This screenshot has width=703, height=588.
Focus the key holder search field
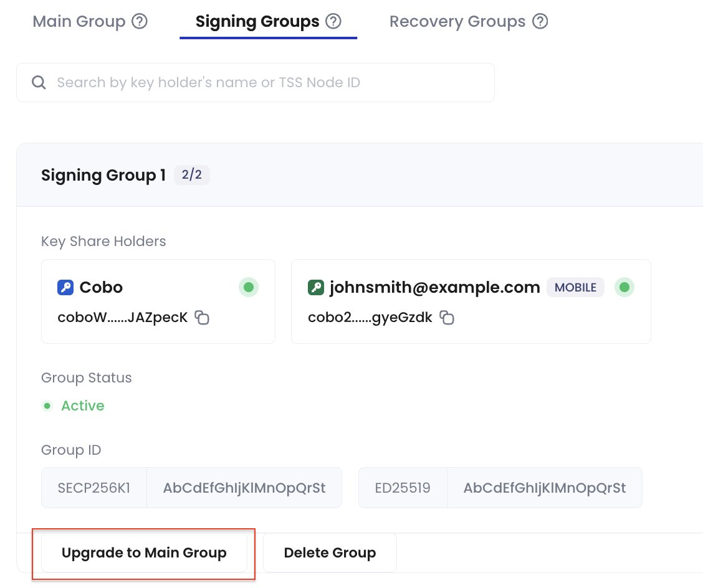point(256,82)
